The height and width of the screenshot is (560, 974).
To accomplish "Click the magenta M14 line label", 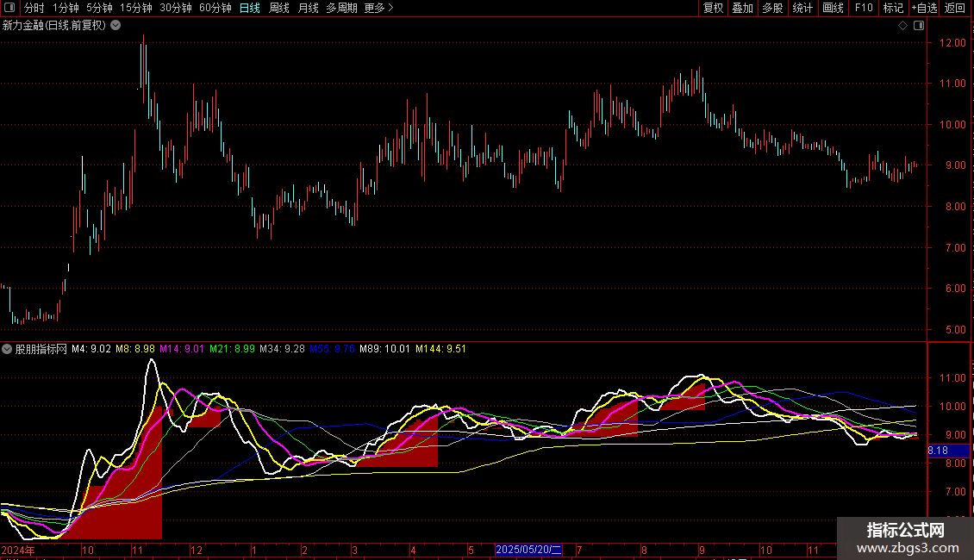I will [181, 350].
